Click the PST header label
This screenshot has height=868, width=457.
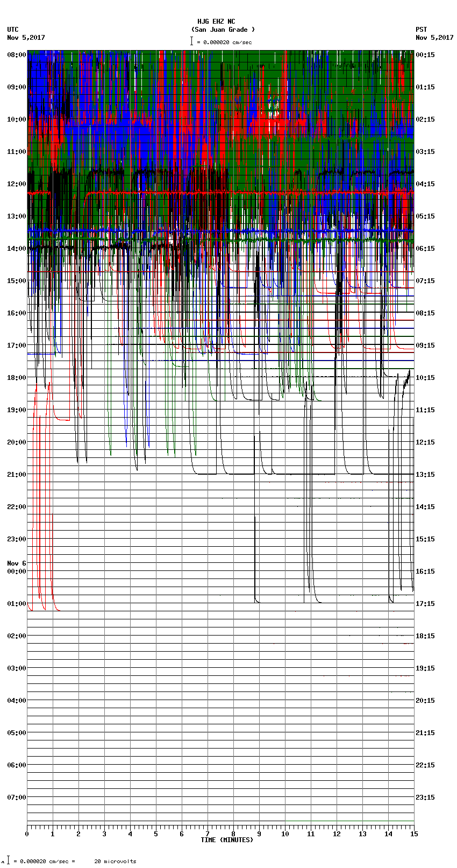coord(422,30)
